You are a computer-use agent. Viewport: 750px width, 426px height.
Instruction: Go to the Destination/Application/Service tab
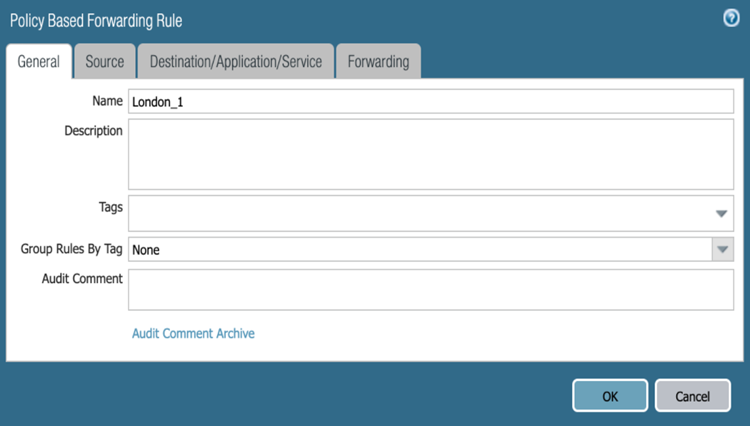(x=236, y=61)
